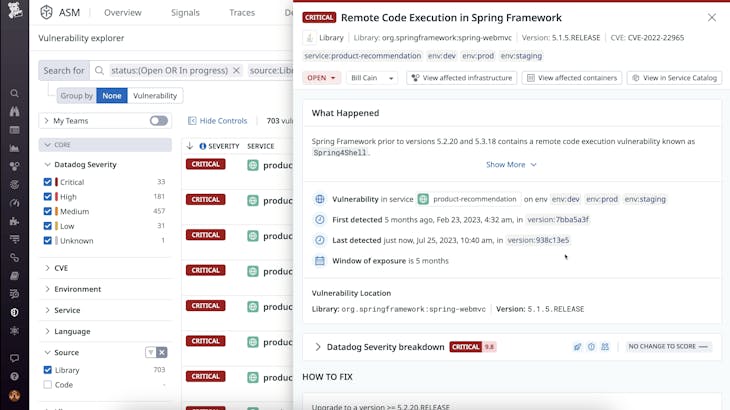The width and height of the screenshot is (730, 410).
Task: Click the circular info icon in the severity breakdown row
Action: (x=591, y=347)
